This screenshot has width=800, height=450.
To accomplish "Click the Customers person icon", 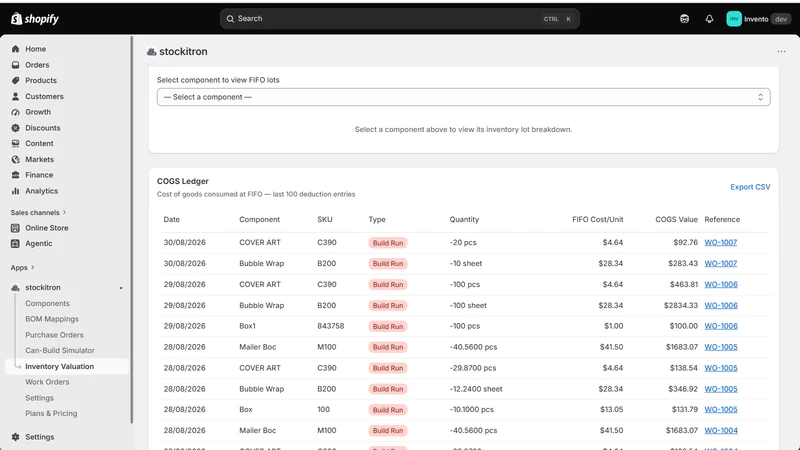I will 15,96.
